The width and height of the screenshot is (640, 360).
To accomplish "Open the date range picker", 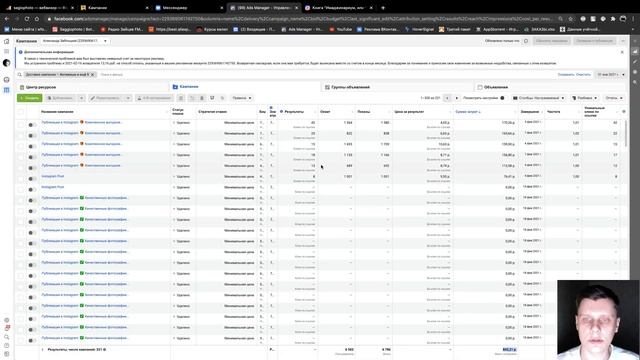I will tap(611, 75).
